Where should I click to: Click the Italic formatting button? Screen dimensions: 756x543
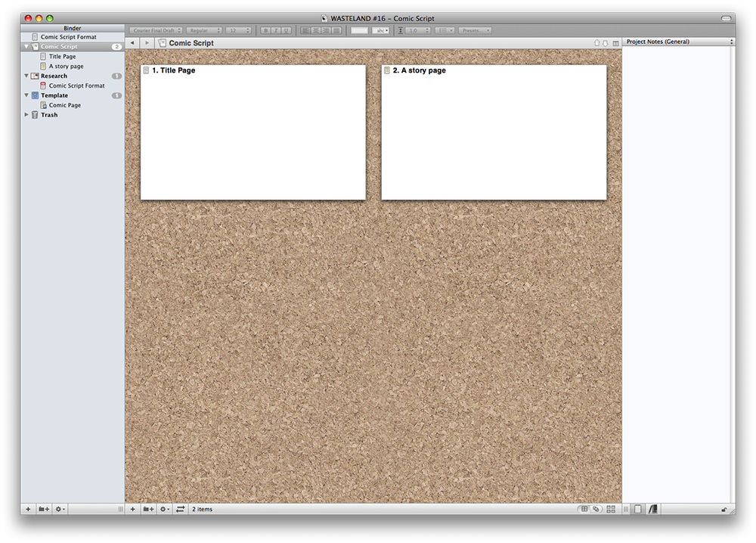click(276, 30)
